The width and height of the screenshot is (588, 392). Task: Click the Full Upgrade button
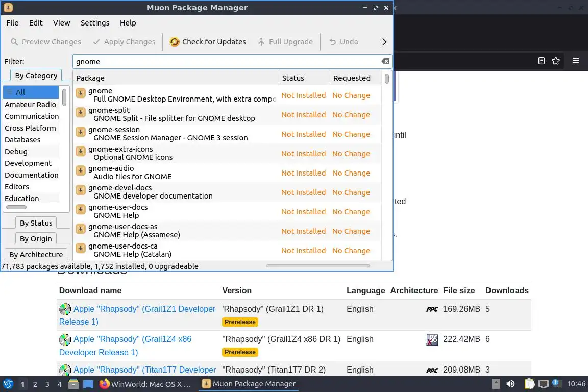(x=285, y=42)
